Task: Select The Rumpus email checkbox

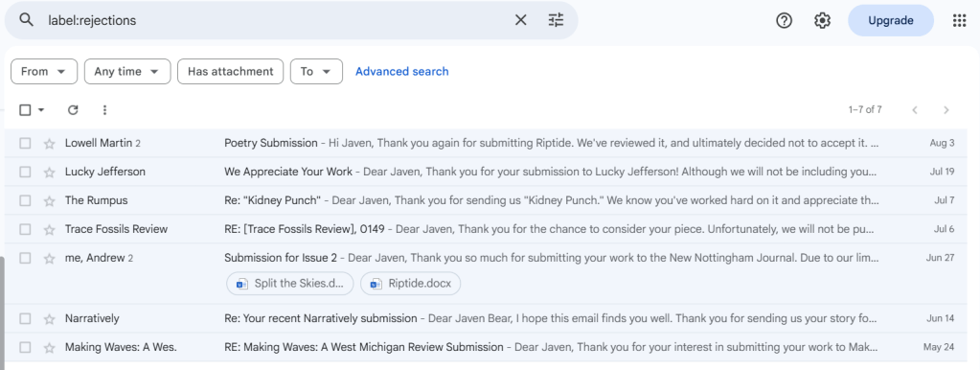Action: [x=25, y=200]
